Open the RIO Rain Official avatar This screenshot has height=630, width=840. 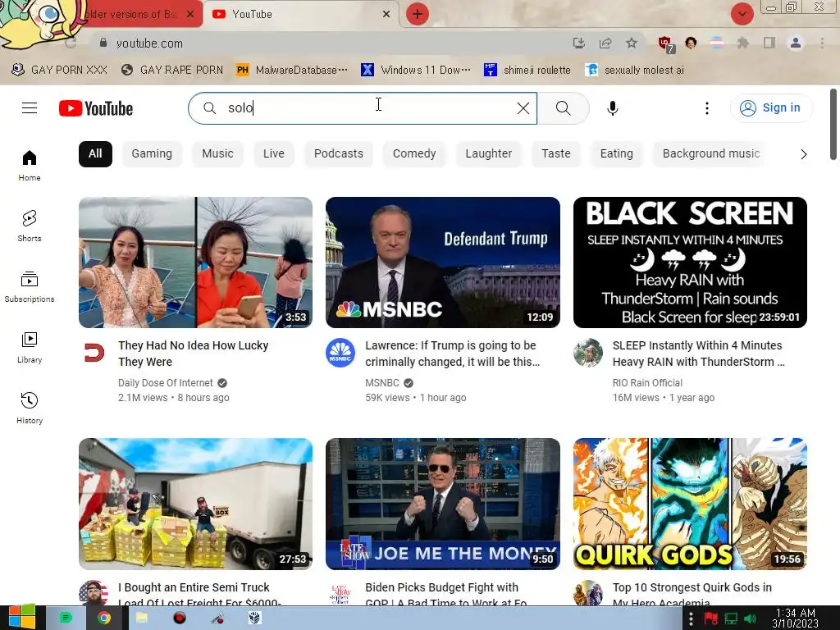coord(587,353)
